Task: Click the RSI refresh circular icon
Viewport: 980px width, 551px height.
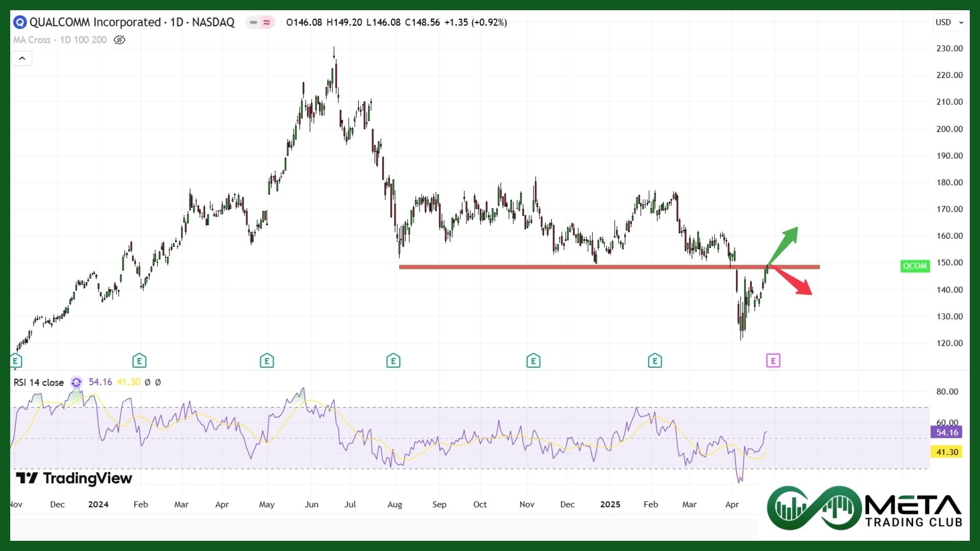Action: [76, 382]
